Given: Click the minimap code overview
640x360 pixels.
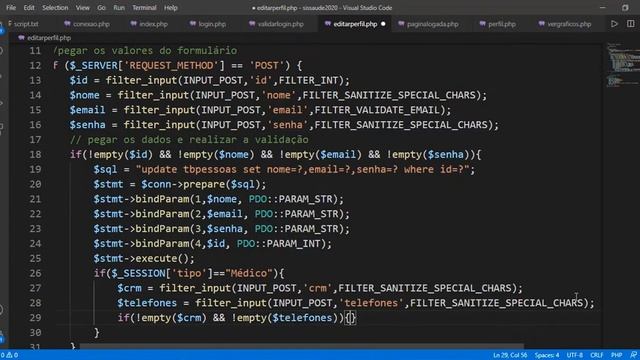Looking at the screenshot, I should point(622,65).
